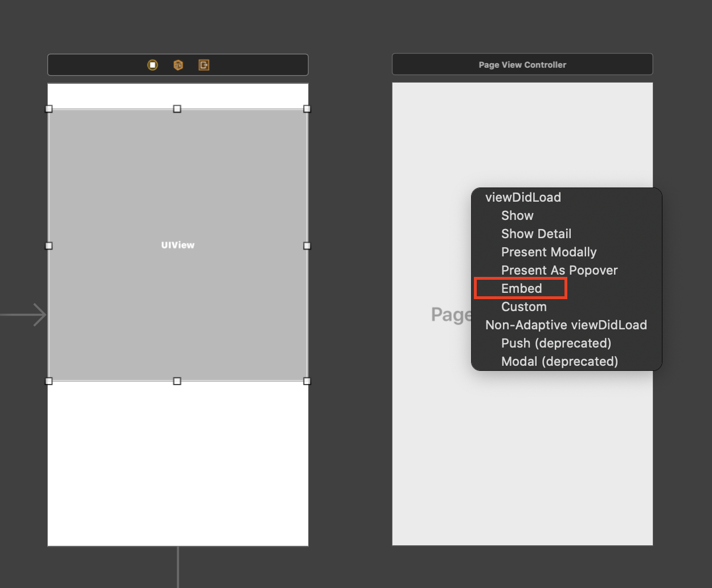The height and width of the screenshot is (588, 712).
Task: Click the top-center resize handle of UIView
Action: [177, 108]
